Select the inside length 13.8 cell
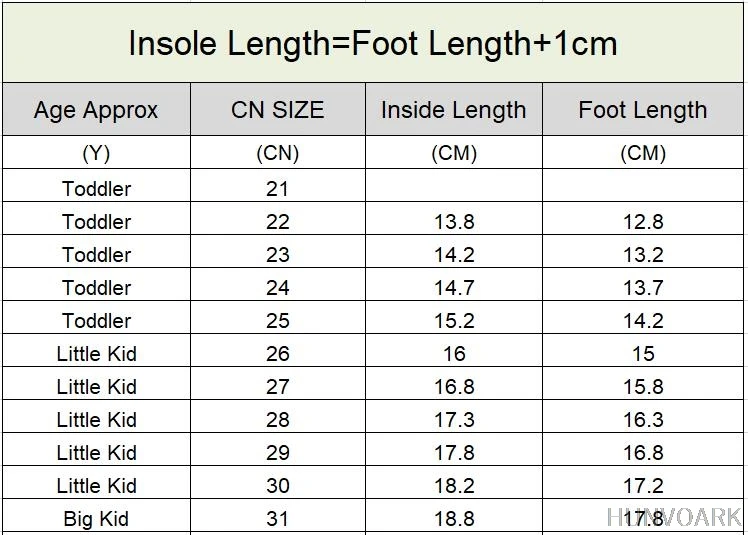This screenshot has height=535, width=748. click(x=453, y=221)
